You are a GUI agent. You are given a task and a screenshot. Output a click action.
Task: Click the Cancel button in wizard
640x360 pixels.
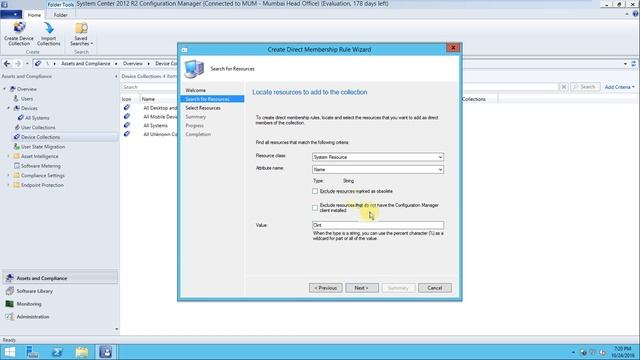coord(435,288)
